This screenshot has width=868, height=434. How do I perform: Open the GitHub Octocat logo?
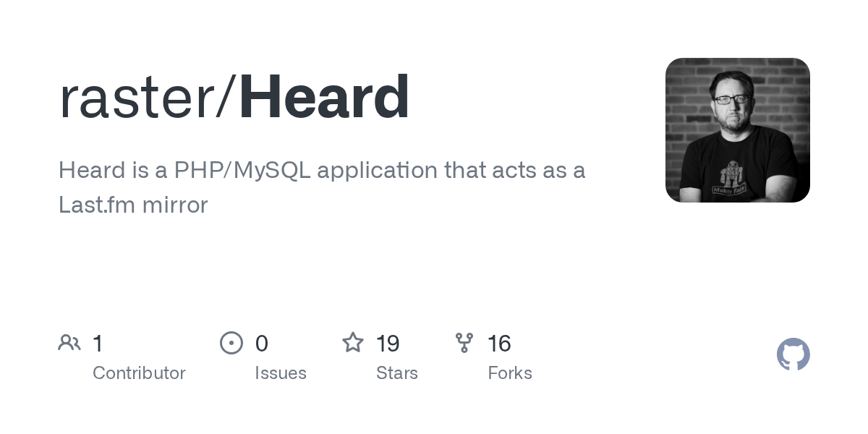pos(793,354)
